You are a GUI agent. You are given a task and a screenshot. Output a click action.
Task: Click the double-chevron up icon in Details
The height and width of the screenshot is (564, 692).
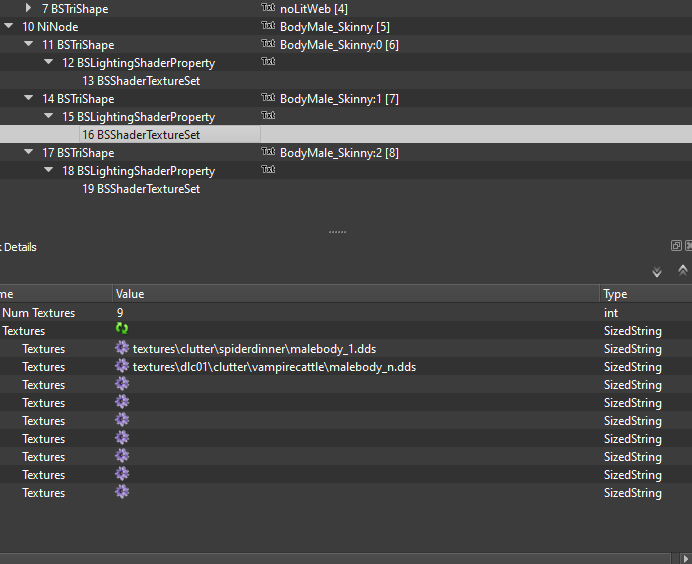pyautogui.click(x=682, y=270)
